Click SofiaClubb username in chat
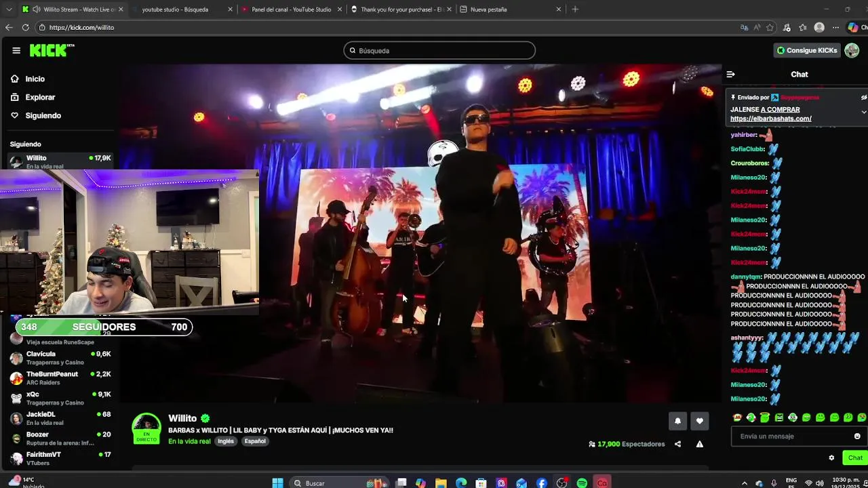The image size is (868, 488). pyautogui.click(x=747, y=149)
